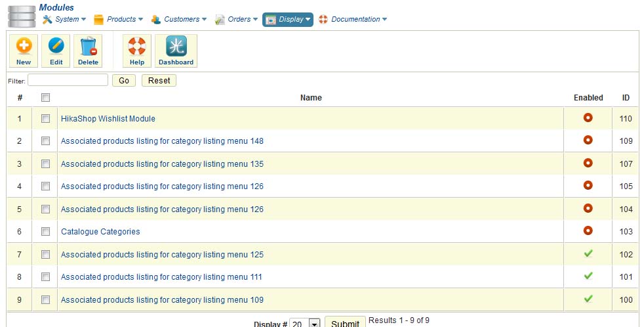
Task: Check the box for listing menu 125
Action: coord(46,254)
